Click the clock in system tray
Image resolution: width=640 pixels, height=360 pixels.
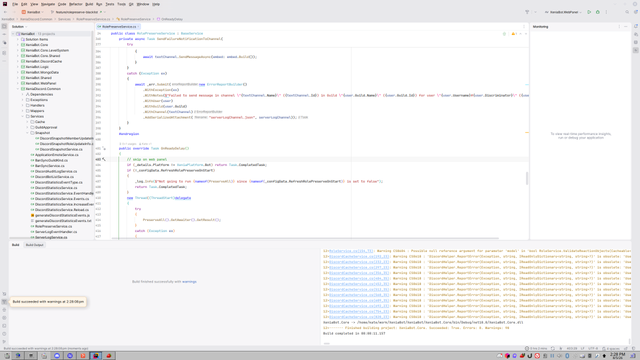[618, 356]
